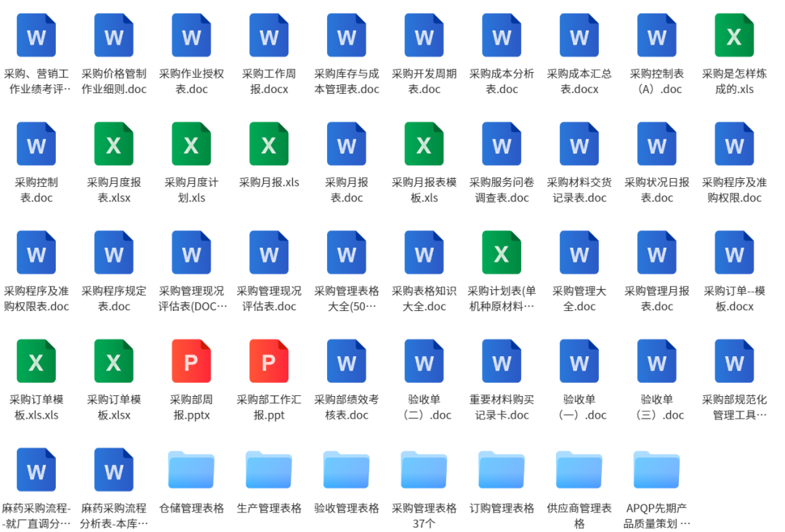Image resolution: width=785 pixels, height=532 pixels.
Task: Click the label 采购工作周报.docx
Action: [x=269, y=81]
